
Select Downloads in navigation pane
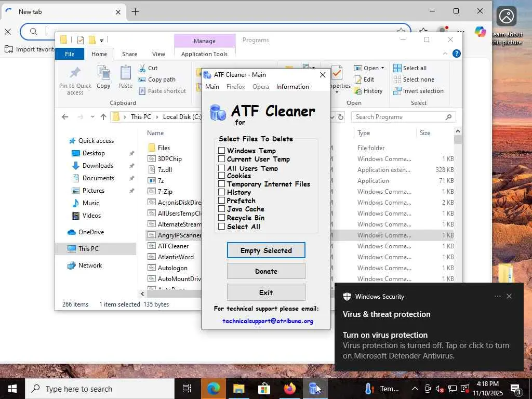(x=98, y=166)
